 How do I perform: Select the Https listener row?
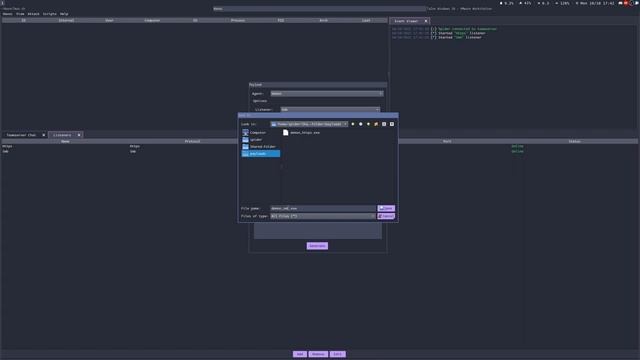(x=320, y=146)
